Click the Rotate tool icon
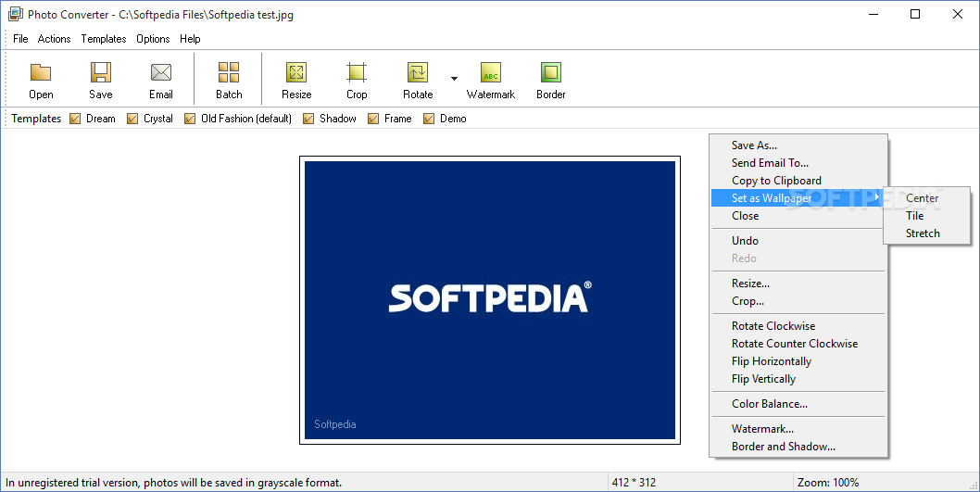This screenshot has height=492, width=980. 418,72
